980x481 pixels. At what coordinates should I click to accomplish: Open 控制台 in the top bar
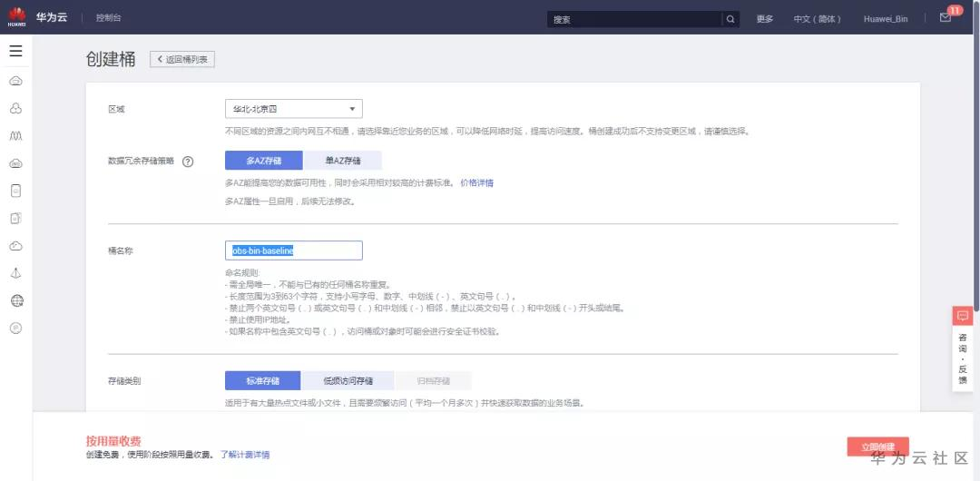[x=109, y=17]
